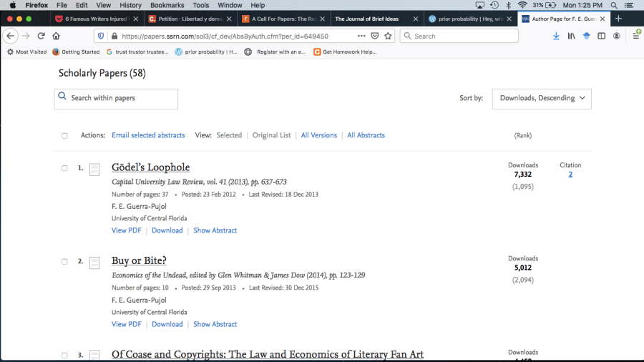644x362 pixels.
Task: Bookmark this page with the star icon
Action: (388, 36)
